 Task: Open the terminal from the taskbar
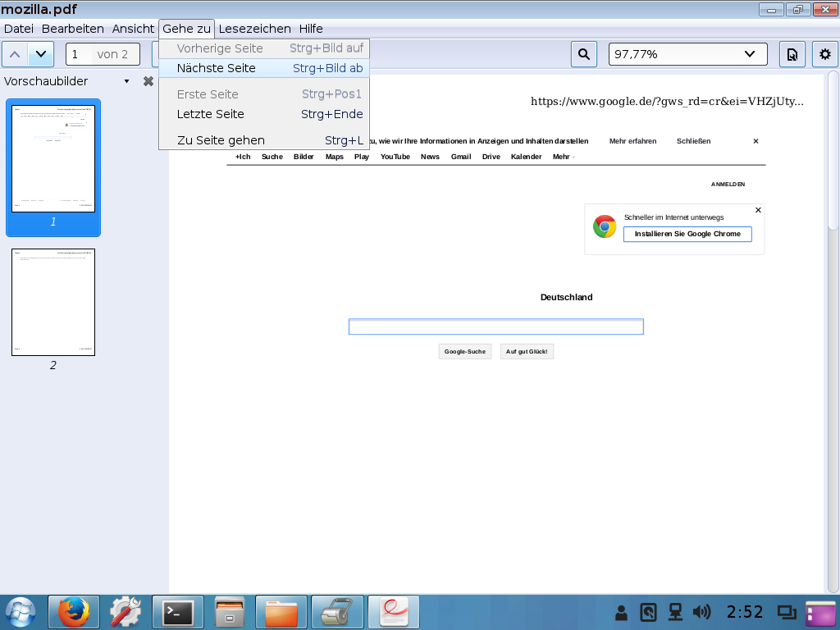178,612
